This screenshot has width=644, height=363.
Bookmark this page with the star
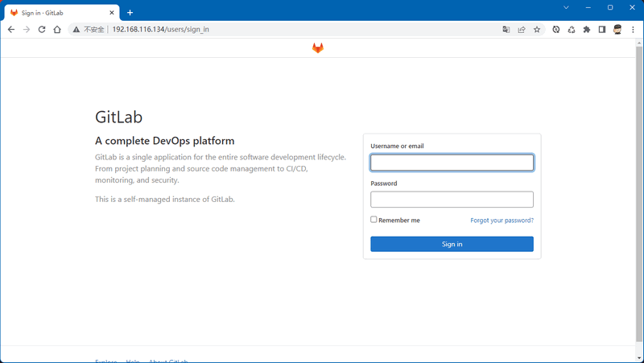click(x=537, y=30)
